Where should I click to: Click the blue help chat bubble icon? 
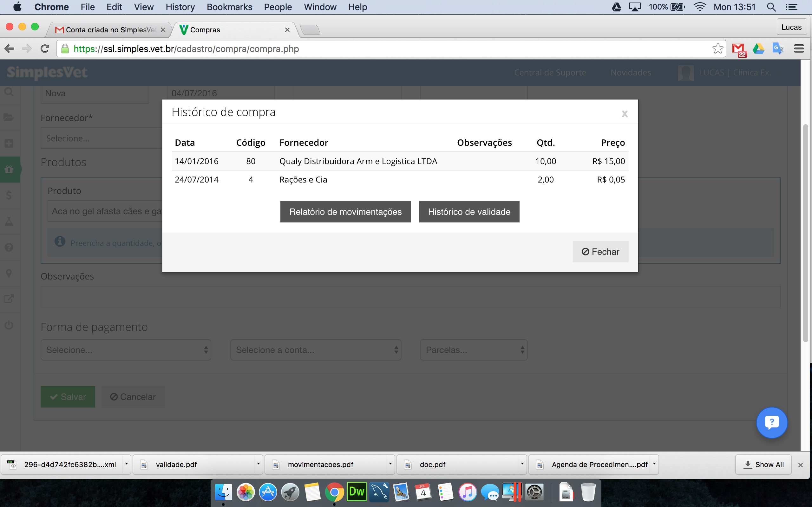772,422
